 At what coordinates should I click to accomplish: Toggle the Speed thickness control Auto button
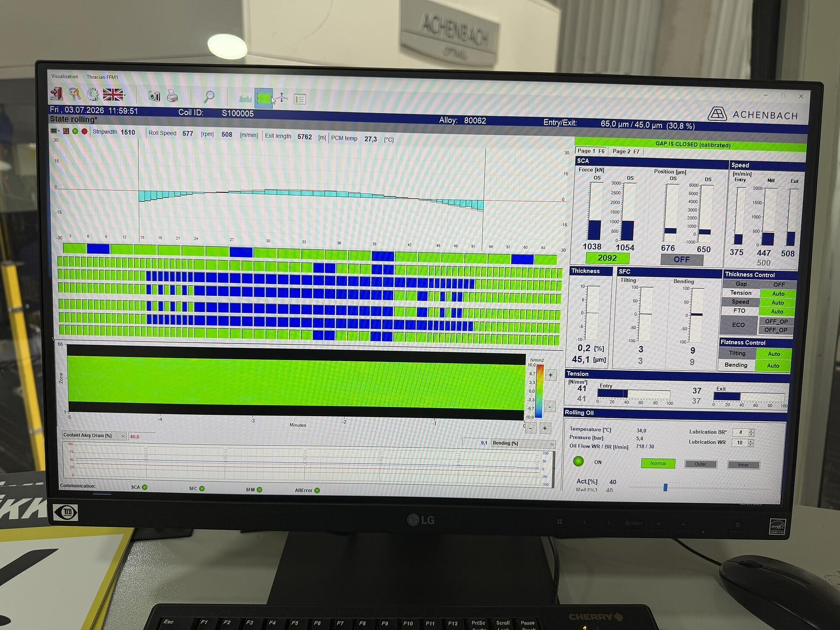[777, 302]
